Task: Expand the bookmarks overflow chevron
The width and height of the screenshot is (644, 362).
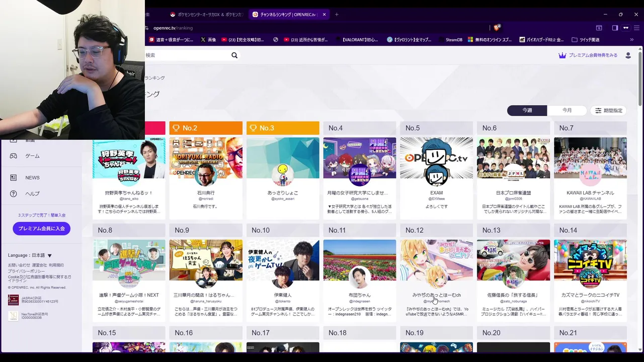Action: pyautogui.click(x=631, y=40)
